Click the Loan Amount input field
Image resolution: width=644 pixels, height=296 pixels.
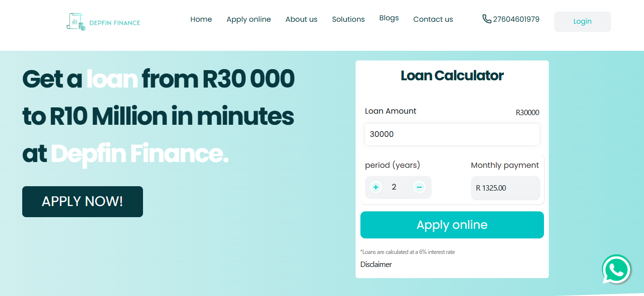(452, 134)
